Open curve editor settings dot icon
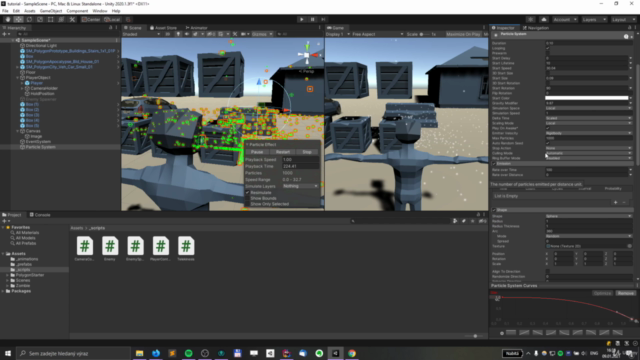Viewport: 640px width, 360px height. (x=502, y=333)
